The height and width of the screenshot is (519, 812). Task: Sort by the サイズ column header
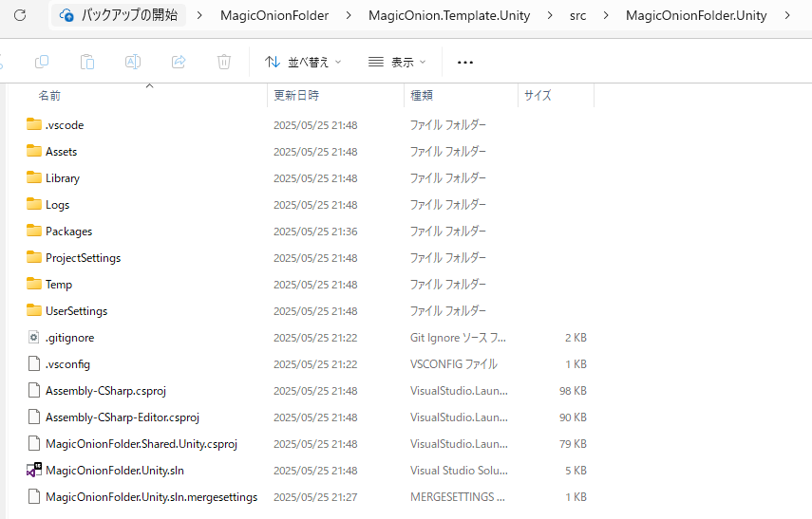coord(538,95)
